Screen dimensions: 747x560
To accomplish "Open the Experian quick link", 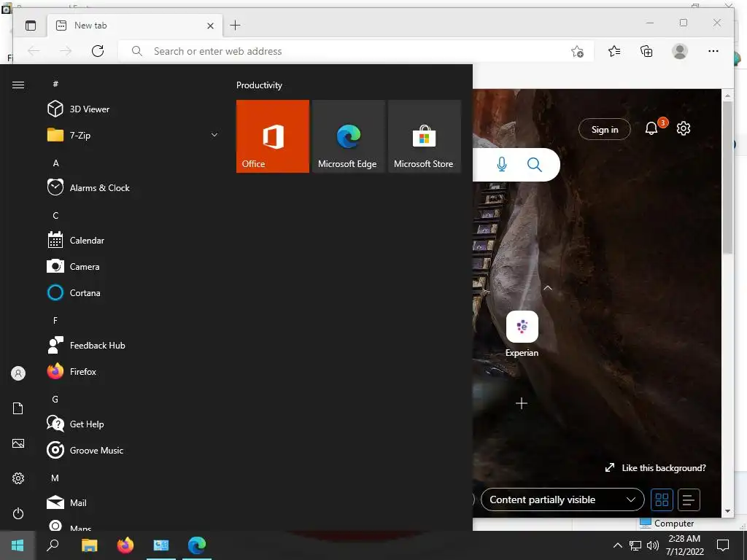I will (x=522, y=334).
